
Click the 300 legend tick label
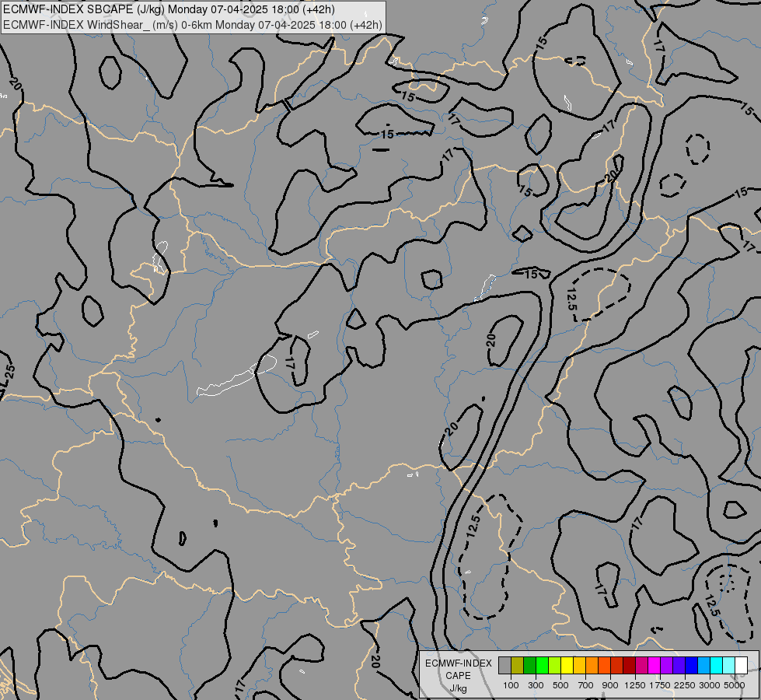[536, 685]
